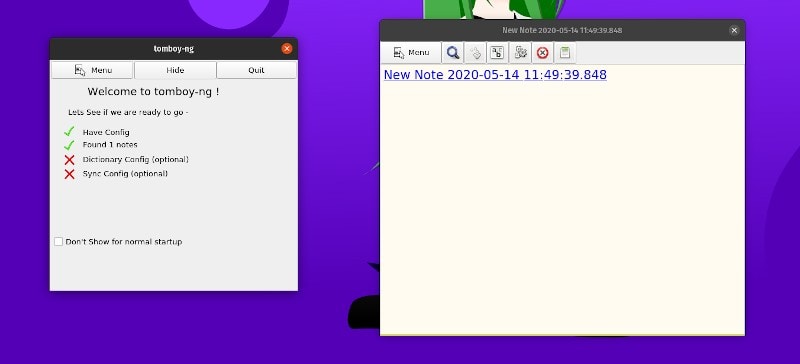Click the red X beside Dictionary Config
Viewport: 800px width, 364px height.
(x=69, y=160)
